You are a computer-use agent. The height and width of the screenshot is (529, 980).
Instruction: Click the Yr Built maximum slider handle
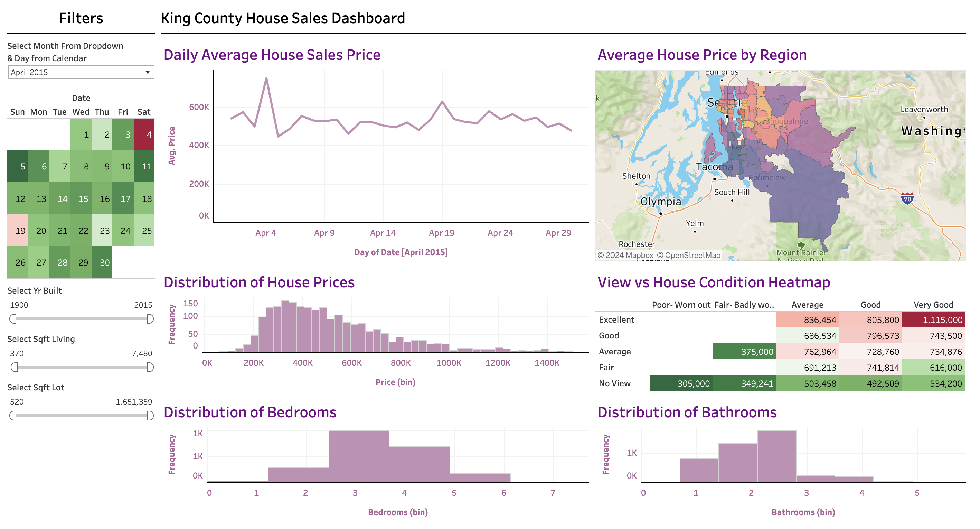(x=150, y=319)
